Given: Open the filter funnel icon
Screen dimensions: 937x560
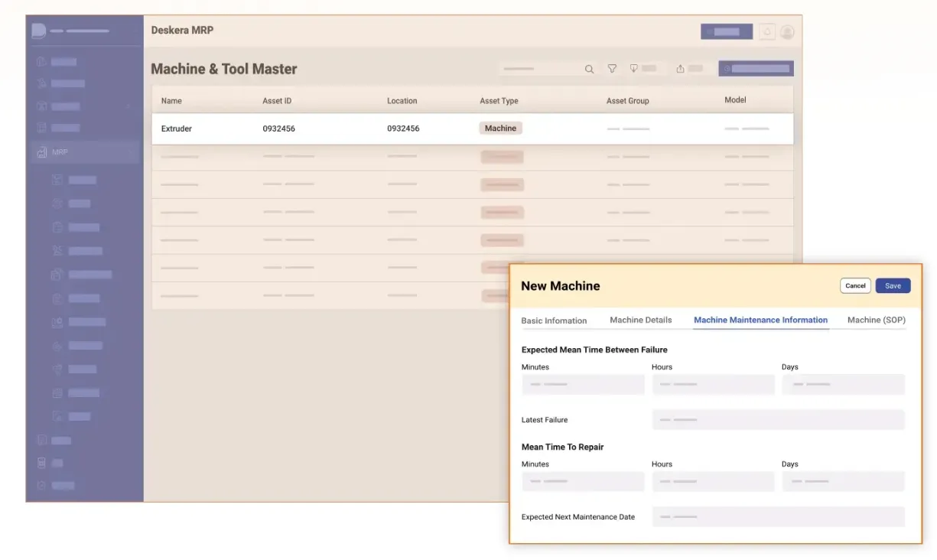Looking at the screenshot, I should pos(612,69).
